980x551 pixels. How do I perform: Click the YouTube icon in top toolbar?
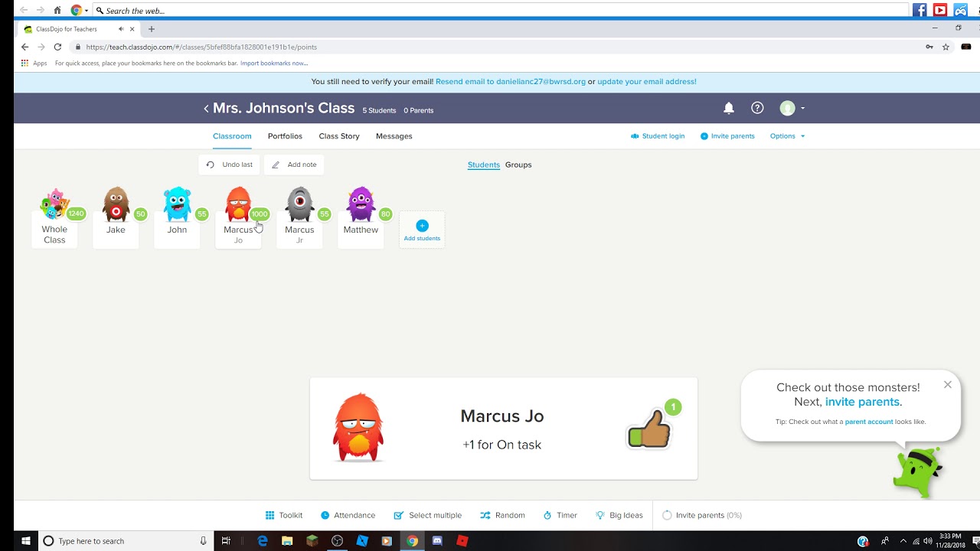pos(940,10)
